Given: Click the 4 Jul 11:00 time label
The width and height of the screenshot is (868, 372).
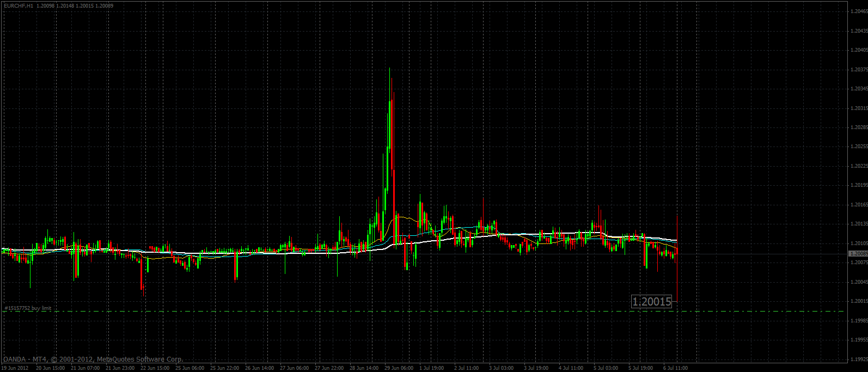Looking at the screenshot, I should pyautogui.click(x=571, y=368).
